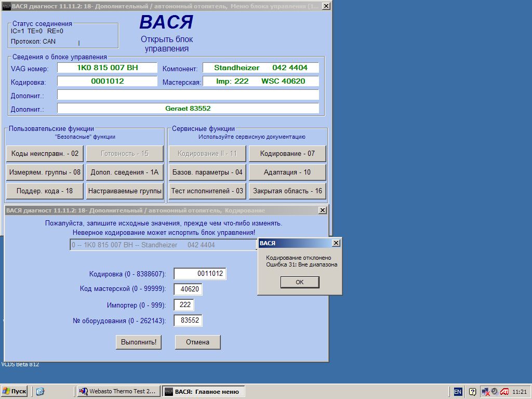Close the control unit menu window
The width and height of the screenshot is (532, 399).
[326, 6]
